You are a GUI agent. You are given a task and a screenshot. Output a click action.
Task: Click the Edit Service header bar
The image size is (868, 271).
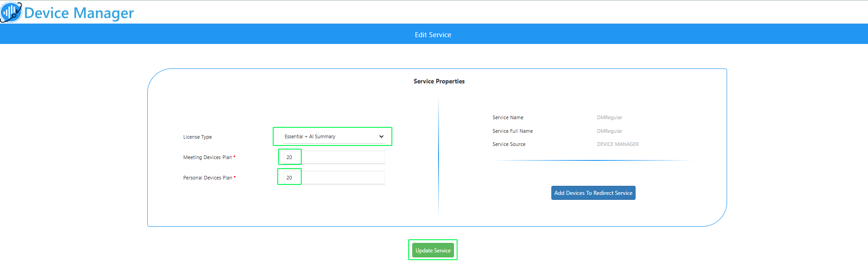(434, 34)
